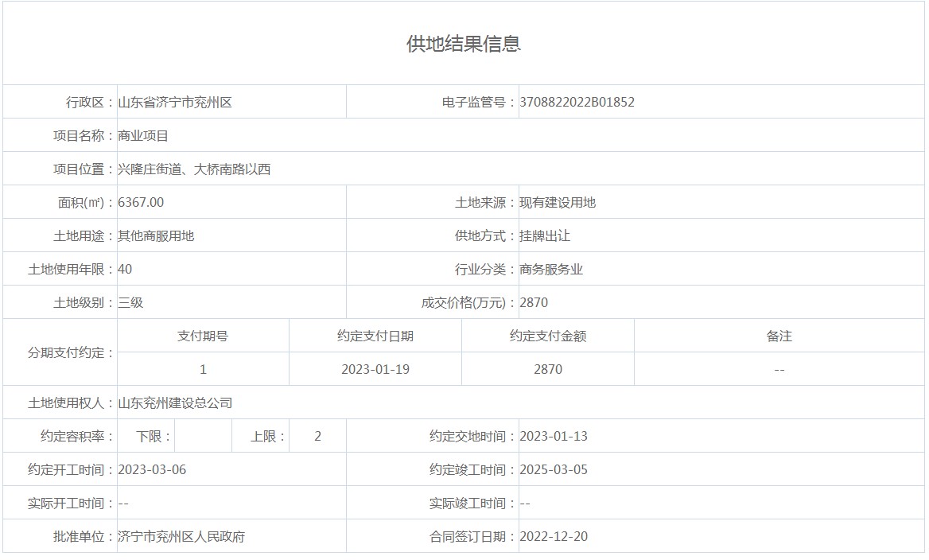Select contract signing date 2022-12-20
This screenshot has height=560, width=929.
(554, 536)
